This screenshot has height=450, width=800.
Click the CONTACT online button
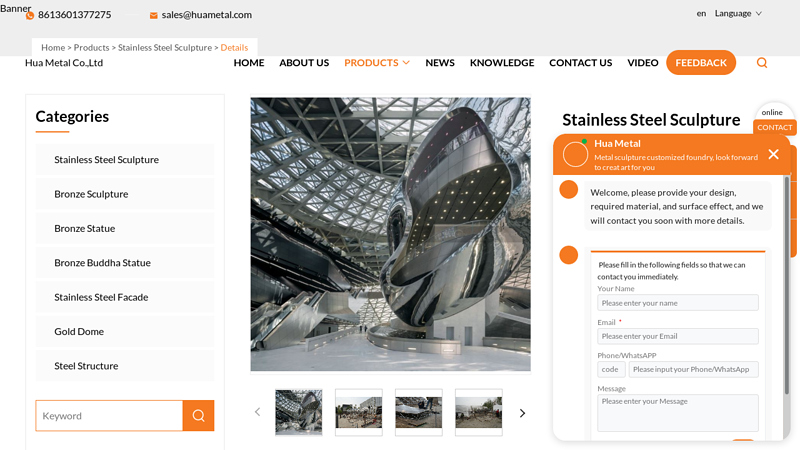point(774,128)
